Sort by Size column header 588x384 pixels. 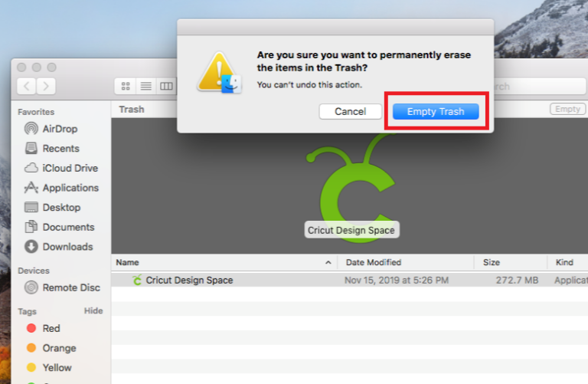tap(511, 262)
